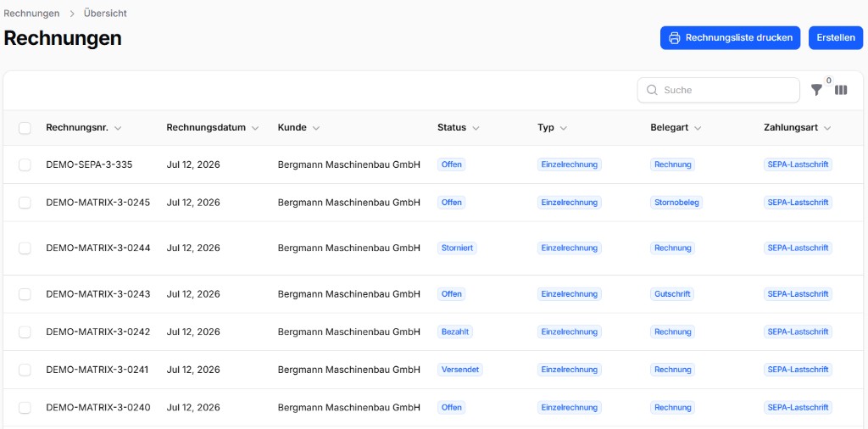Screen dimensions: 868x429
Task: Open invoice DEMO-MATRIX-3-0243
Action: [x=98, y=294]
